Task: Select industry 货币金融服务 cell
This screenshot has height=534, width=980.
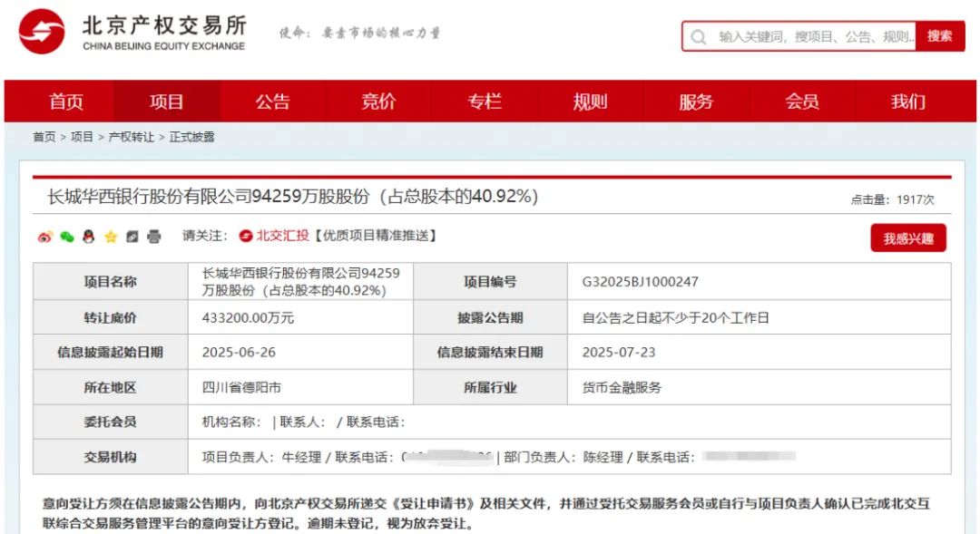Action: [x=759, y=387]
